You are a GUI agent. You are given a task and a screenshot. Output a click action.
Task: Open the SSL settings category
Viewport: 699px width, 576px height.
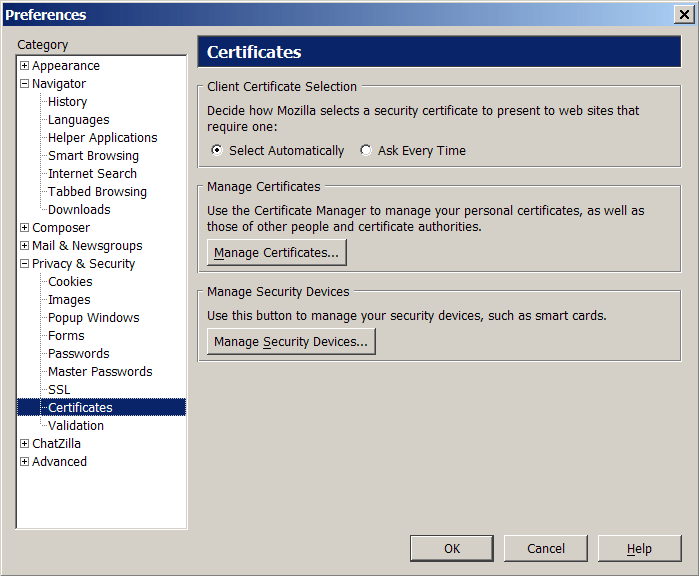pyautogui.click(x=59, y=390)
